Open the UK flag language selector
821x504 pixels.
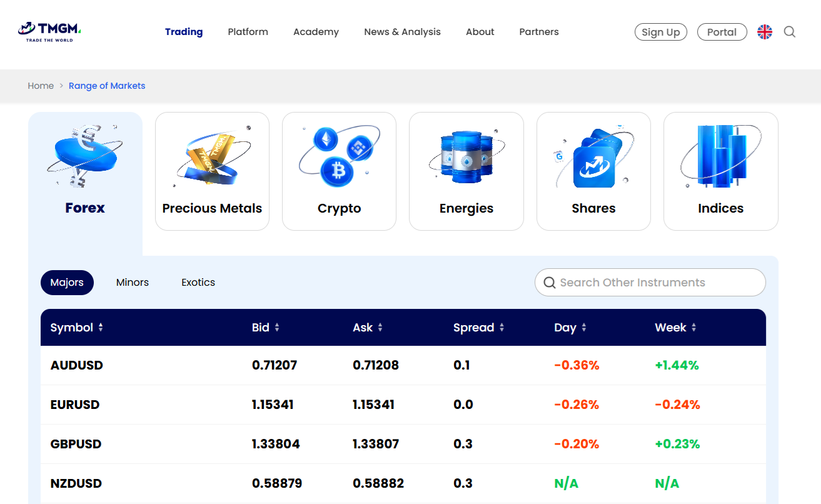(x=765, y=32)
